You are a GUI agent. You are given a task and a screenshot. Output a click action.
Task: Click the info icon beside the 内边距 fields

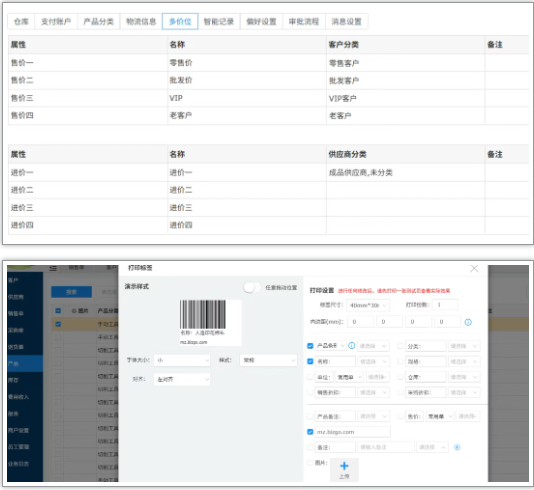click(468, 322)
